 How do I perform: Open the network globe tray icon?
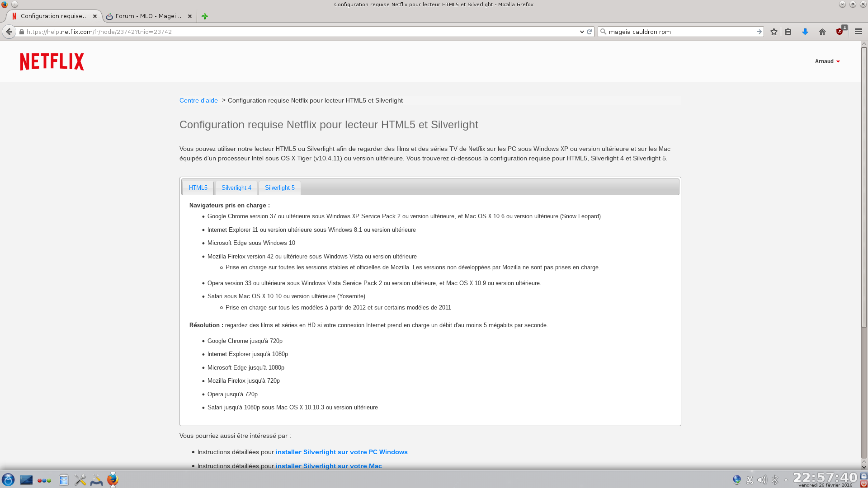tap(737, 480)
